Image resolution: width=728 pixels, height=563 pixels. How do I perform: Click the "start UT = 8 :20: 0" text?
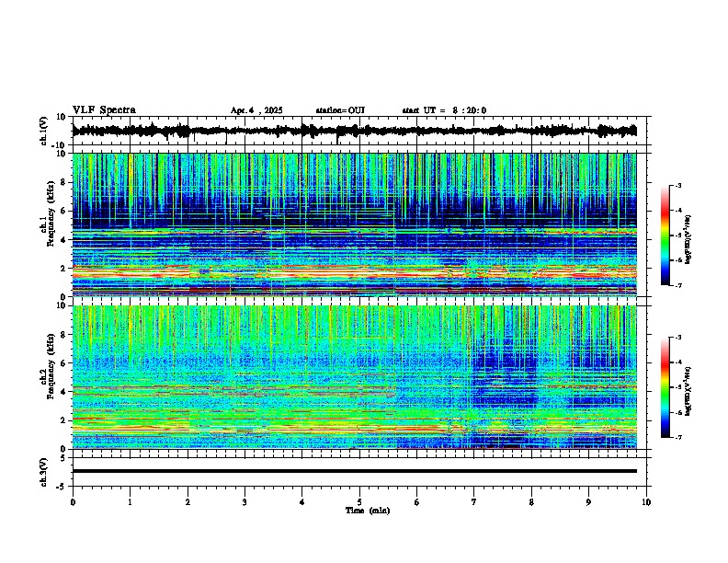444,110
